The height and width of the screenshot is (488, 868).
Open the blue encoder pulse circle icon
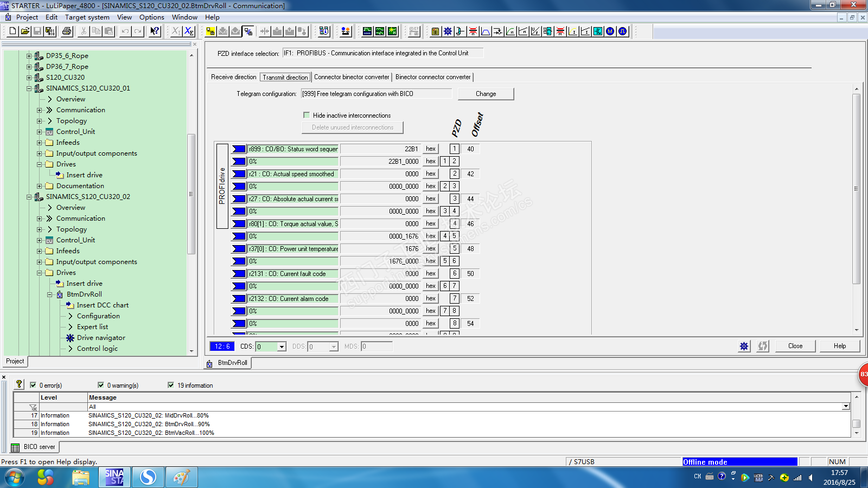pyautogui.click(x=623, y=31)
